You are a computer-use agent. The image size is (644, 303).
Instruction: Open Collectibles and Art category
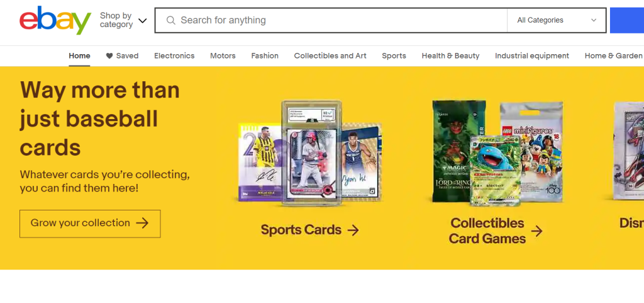[x=330, y=56]
